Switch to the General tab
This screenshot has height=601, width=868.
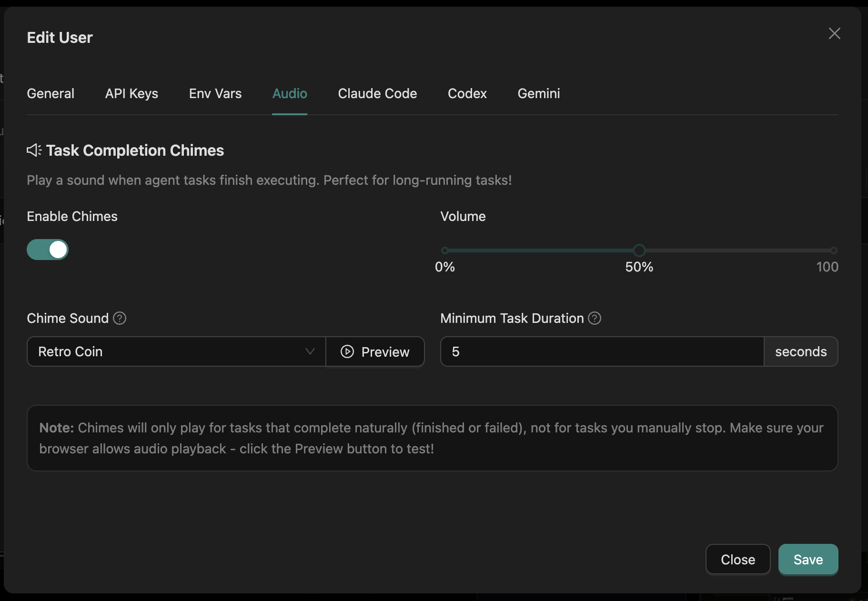click(50, 93)
